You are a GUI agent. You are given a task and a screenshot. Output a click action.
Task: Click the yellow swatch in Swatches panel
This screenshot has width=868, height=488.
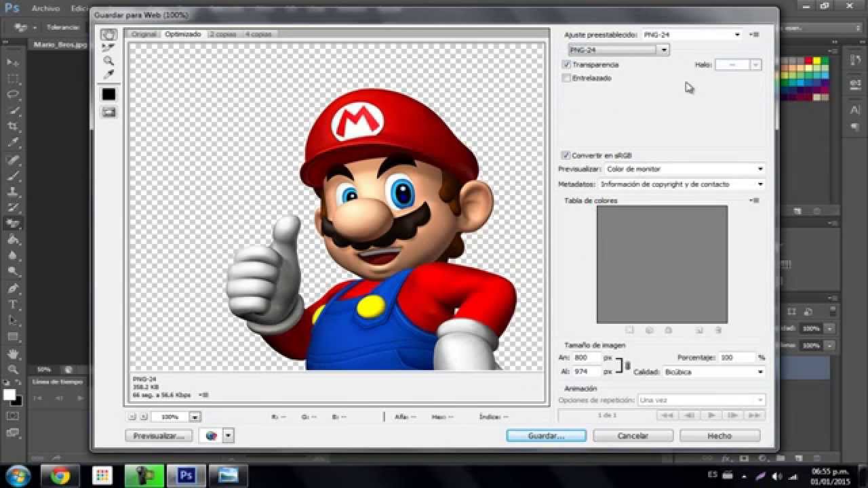pos(818,61)
